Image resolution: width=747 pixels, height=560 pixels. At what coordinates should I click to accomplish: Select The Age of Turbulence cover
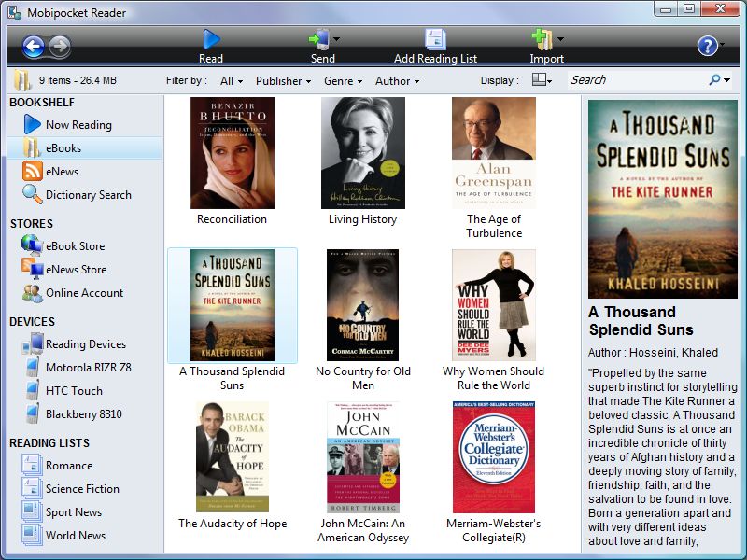pos(494,153)
